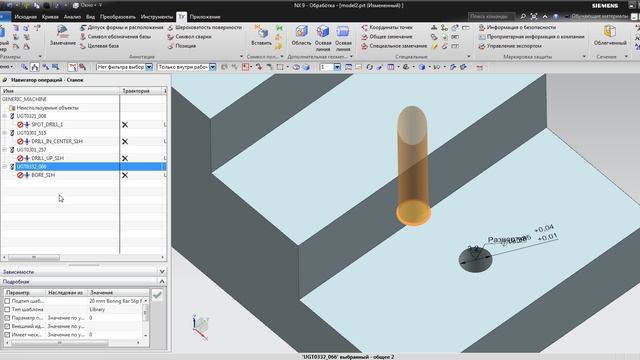Open the Кривая ribbon tab

(x=50, y=17)
